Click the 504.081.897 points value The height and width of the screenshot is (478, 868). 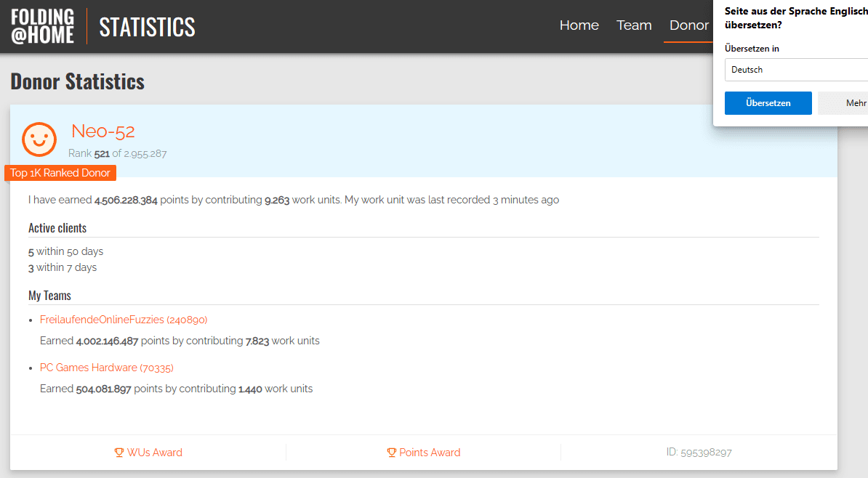pyautogui.click(x=103, y=389)
